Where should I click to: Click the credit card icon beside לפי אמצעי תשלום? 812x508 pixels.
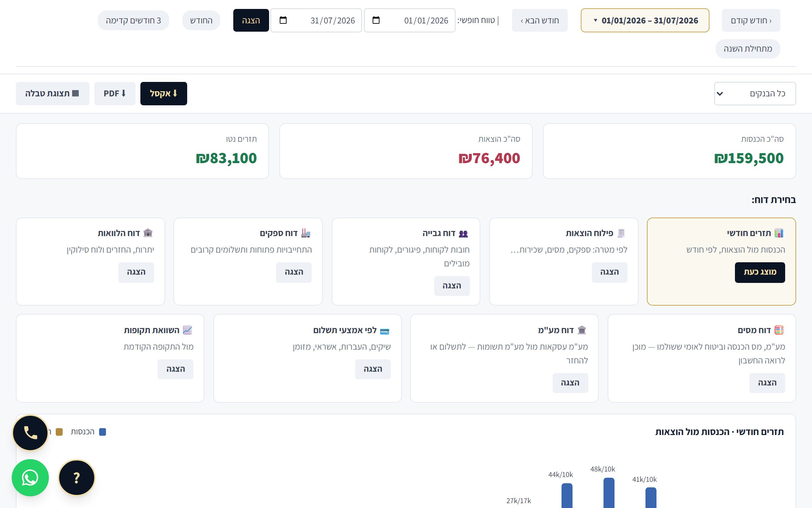point(385,331)
